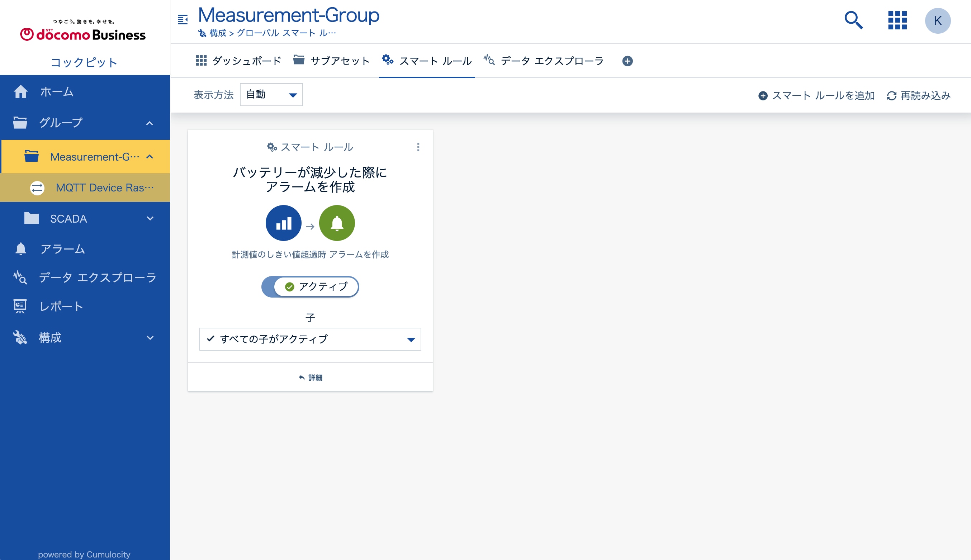Click the レポート presentation icon
Viewport: 971px width, 560px height.
[20, 306]
